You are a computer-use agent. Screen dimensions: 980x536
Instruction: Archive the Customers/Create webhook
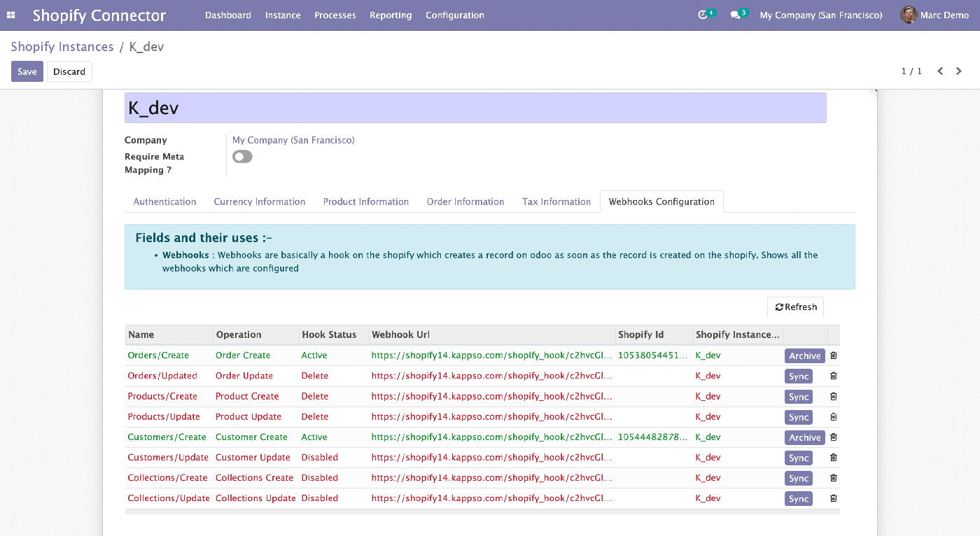coord(805,437)
